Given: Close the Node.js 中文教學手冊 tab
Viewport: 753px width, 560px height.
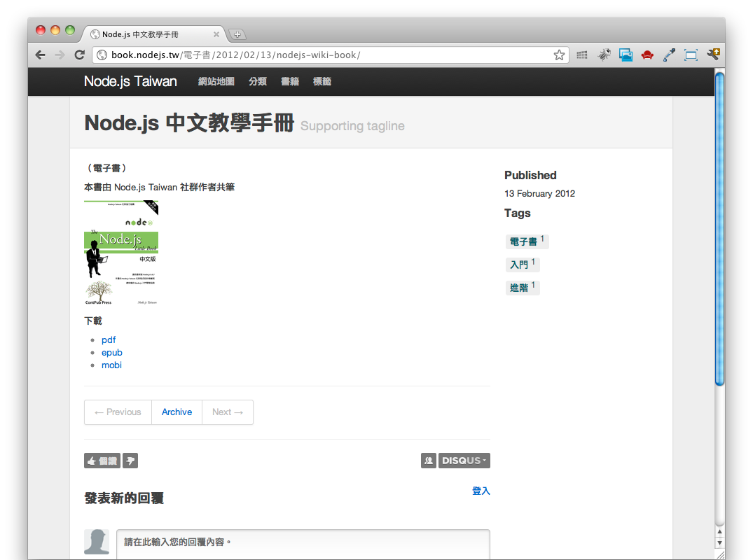Looking at the screenshot, I should [x=216, y=34].
